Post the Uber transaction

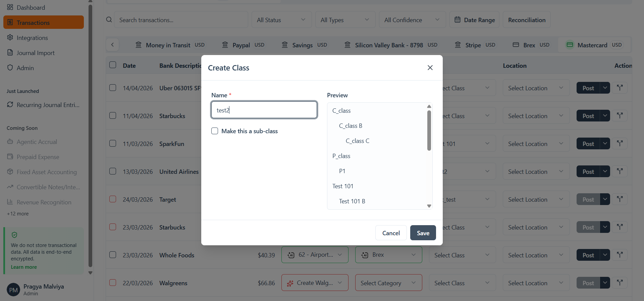pyautogui.click(x=588, y=88)
